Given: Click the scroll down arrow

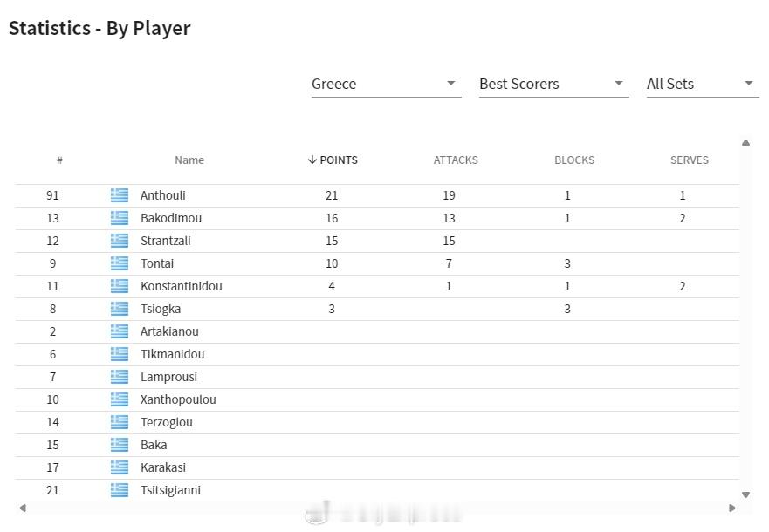Looking at the screenshot, I should (746, 494).
